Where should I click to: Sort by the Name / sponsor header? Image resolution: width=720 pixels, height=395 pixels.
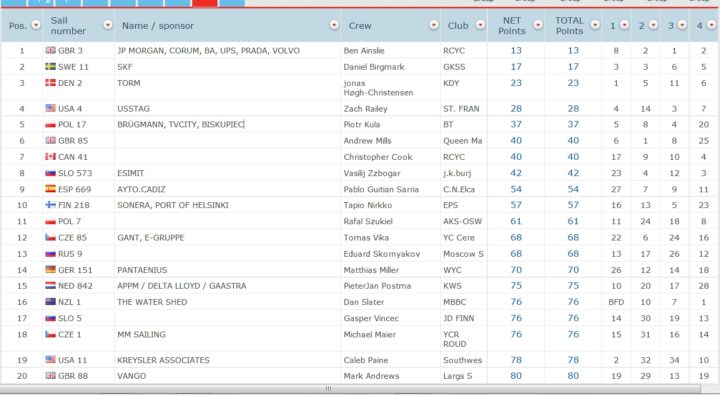[158, 26]
